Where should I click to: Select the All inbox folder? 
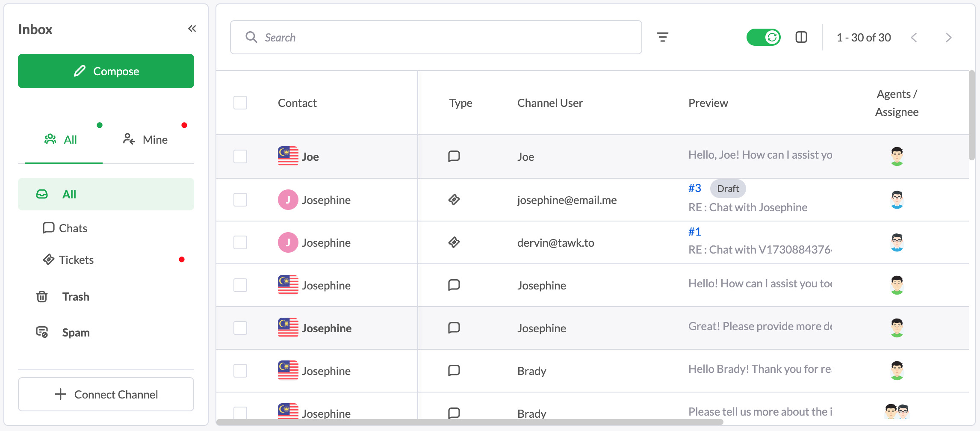[x=106, y=194]
